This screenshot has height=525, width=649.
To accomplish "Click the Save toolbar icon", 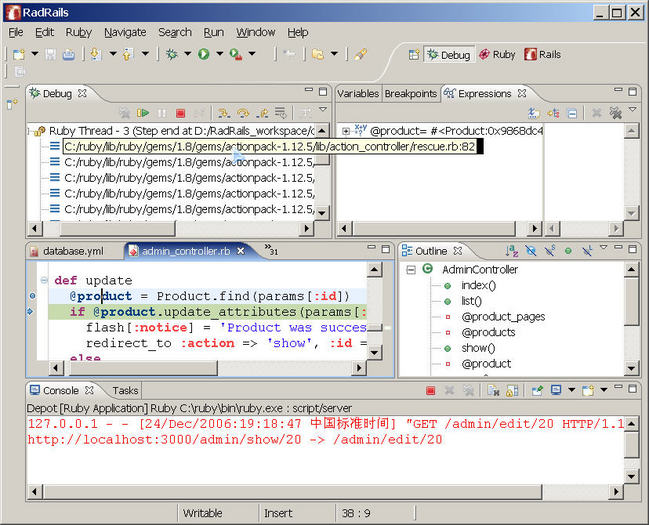I will pyautogui.click(x=50, y=54).
